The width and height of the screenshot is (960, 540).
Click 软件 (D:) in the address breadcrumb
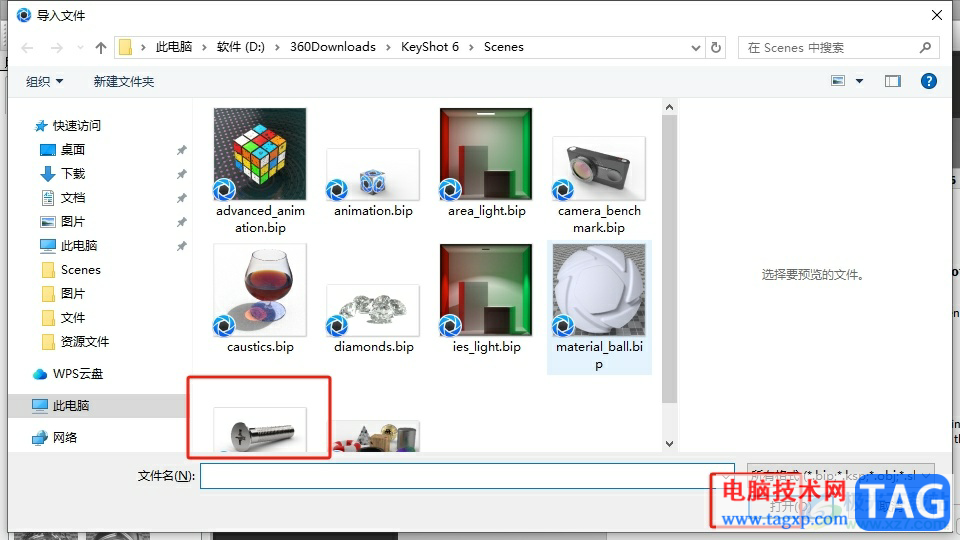pyautogui.click(x=241, y=47)
